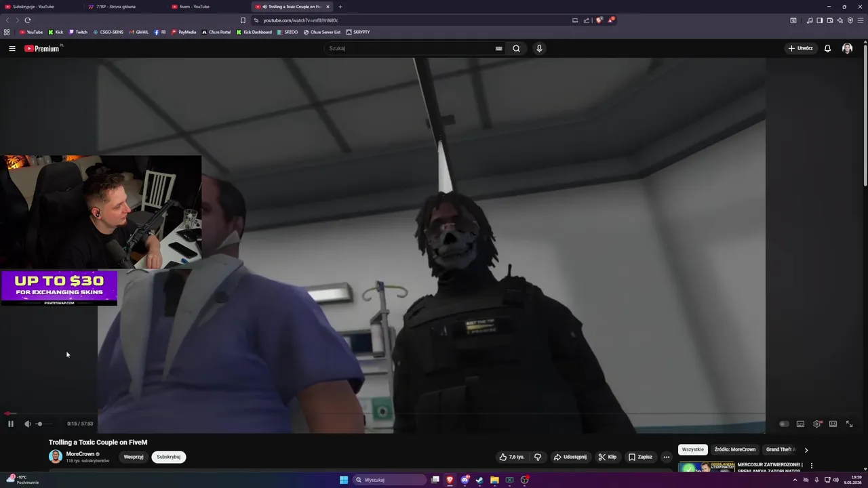Open Brave Wallet icon in toolbar
The width and height of the screenshot is (868, 488).
tap(830, 20)
